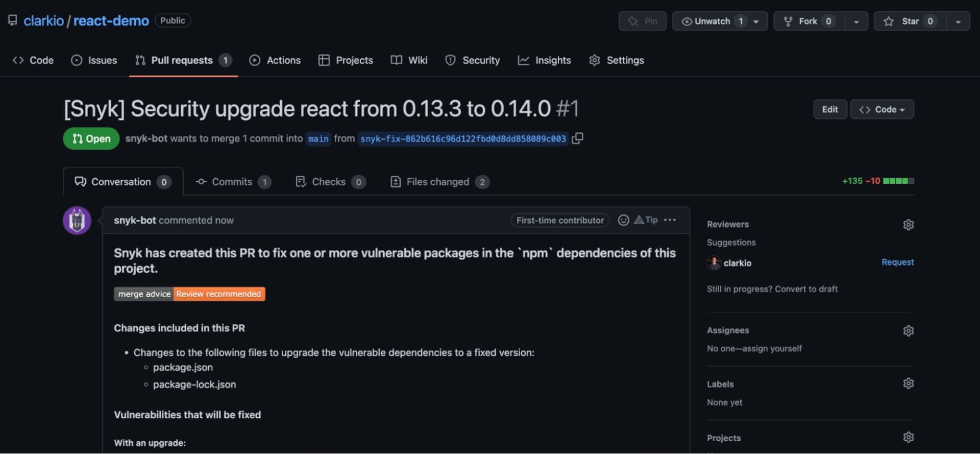The width and height of the screenshot is (980, 454).
Task: Open the main base branch link
Action: coord(318,139)
